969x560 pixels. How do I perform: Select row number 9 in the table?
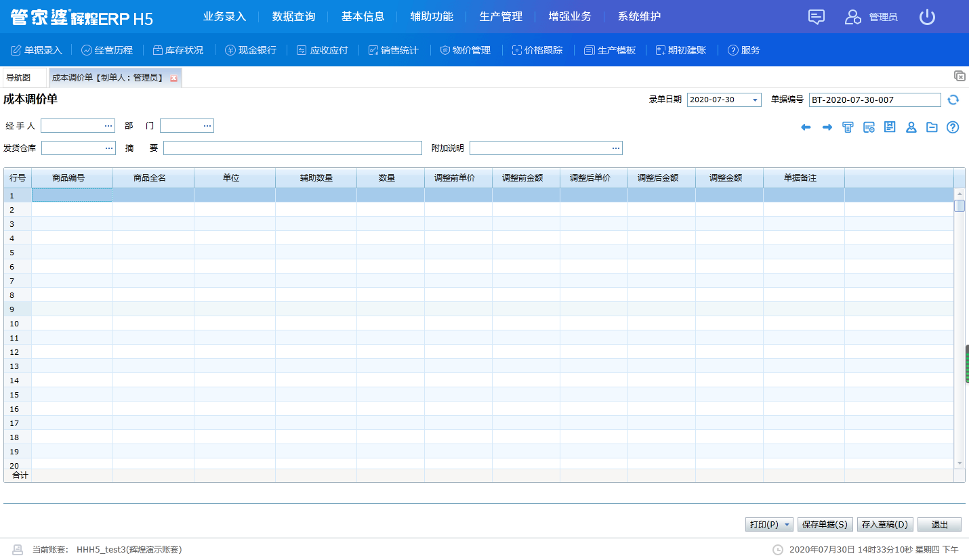point(18,309)
